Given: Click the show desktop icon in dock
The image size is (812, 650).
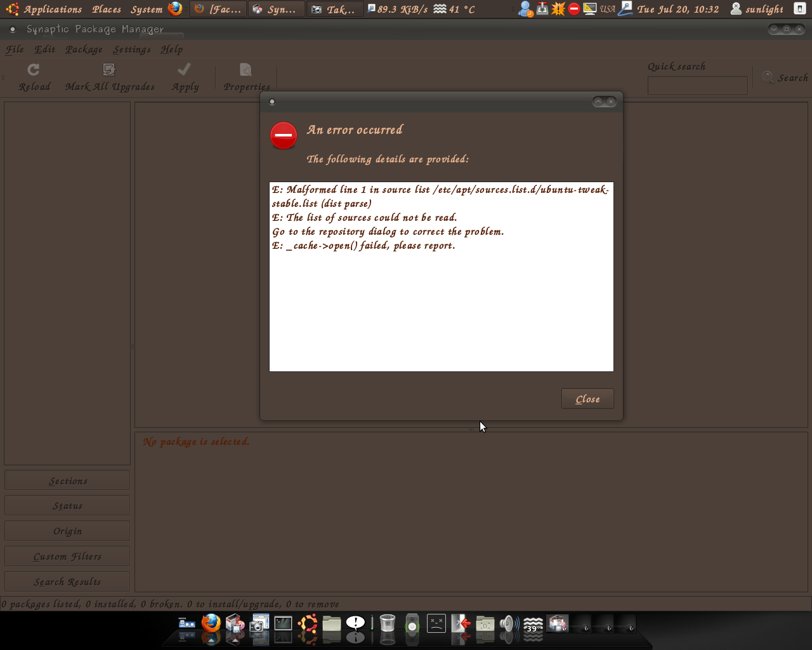Looking at the screenshot, I should coord(187,624).
